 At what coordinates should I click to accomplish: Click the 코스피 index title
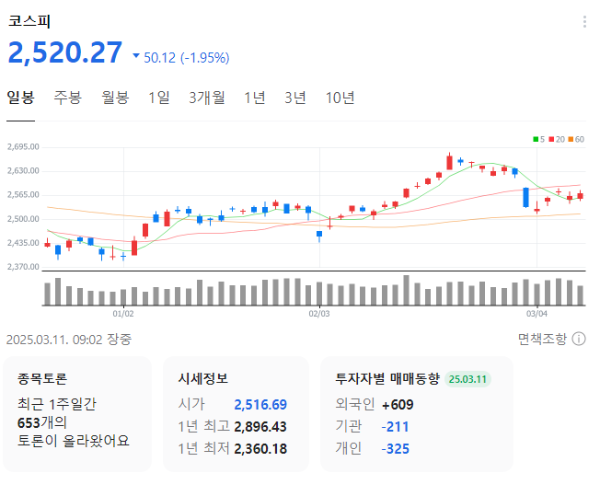coord(29,21)
